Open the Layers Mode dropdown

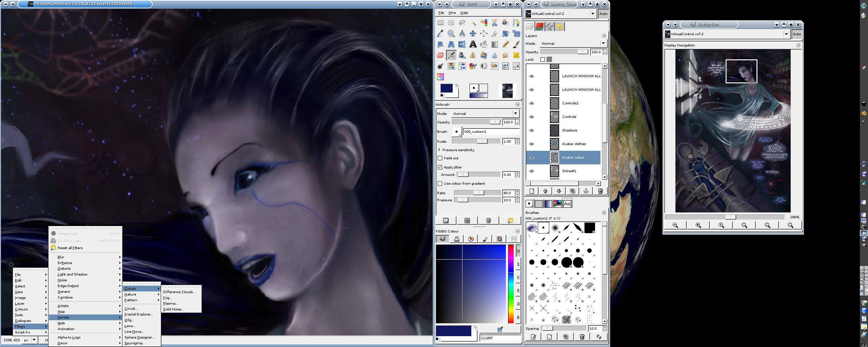[573, 43]
